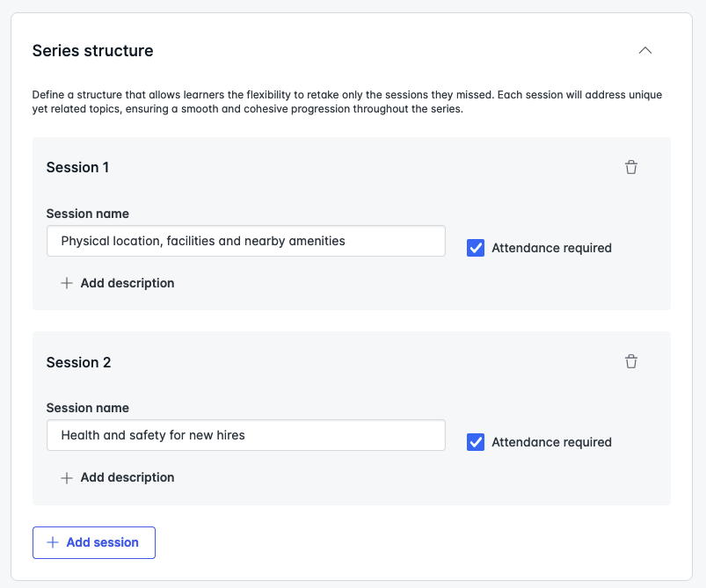
Task: Edit the Health and safety session name field
Action: pyautogui.click(x=246, y=435)
